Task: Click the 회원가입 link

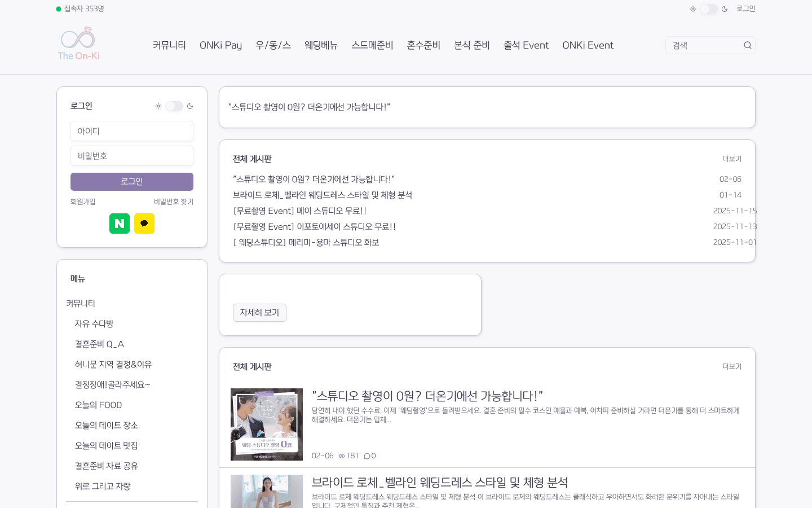Action: click(x=83, y=202)
